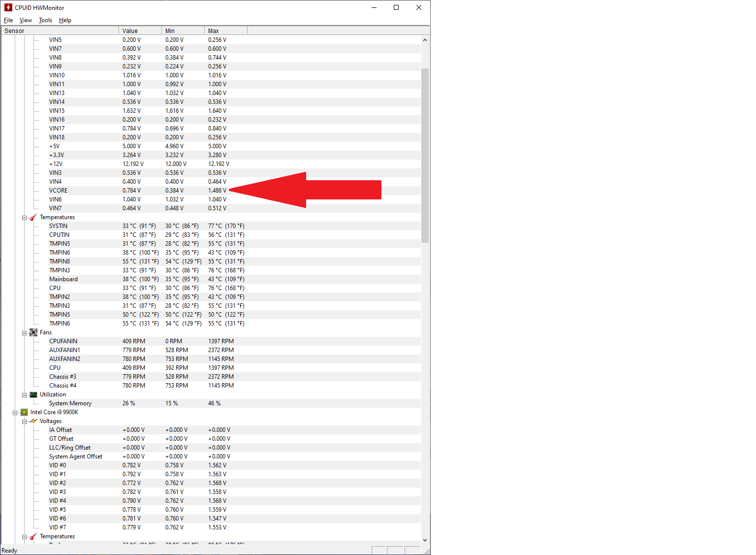Click the thermometer icon of the bottom Temperatures node
The image size is (756, 555).
pos(33,536)
